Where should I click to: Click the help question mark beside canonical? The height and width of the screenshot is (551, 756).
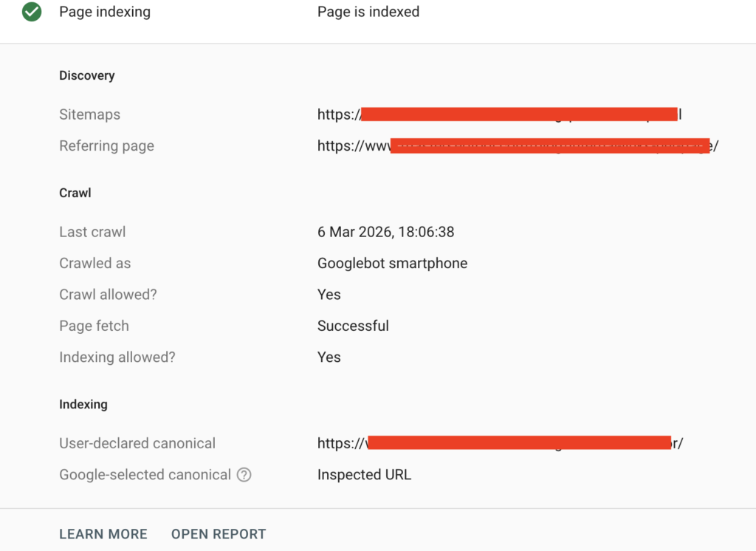tap(244, 475)
